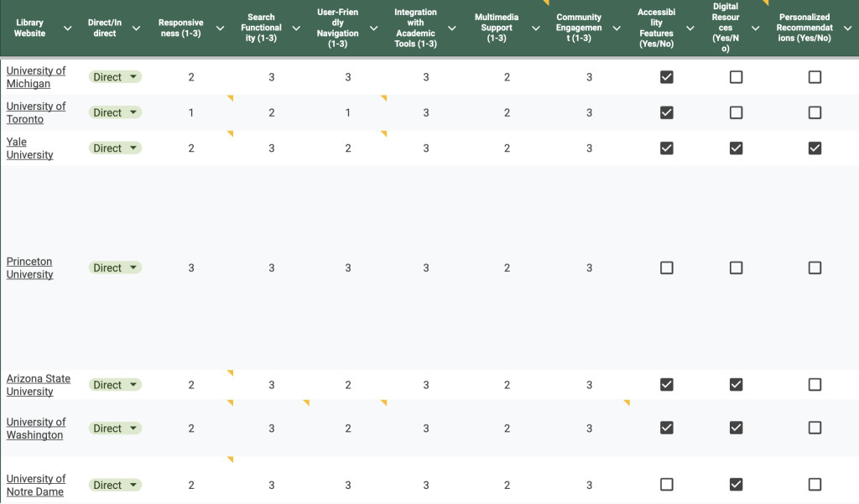
Task: Open the Integration with Academic Tools filter chevron
Action: click(452, 28)
